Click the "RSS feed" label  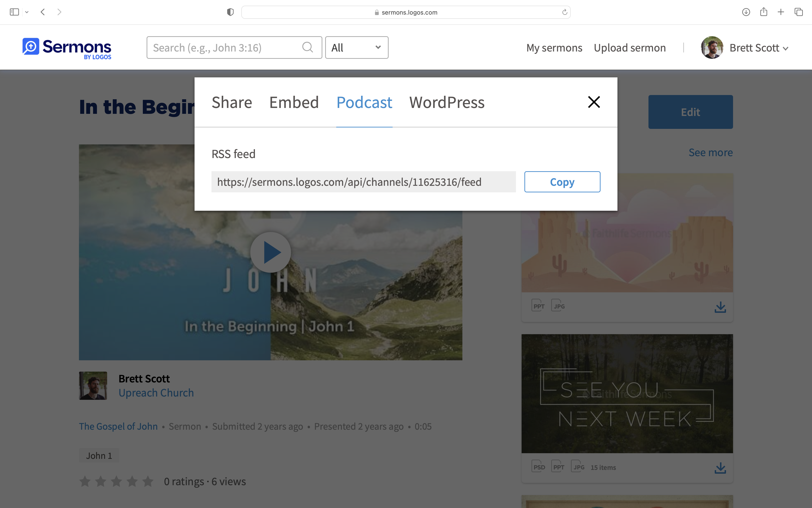pos(234,154)
